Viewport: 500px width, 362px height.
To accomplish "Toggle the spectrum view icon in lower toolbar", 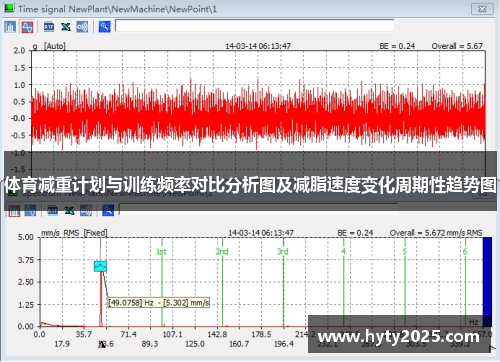I will (x=14, y=211).
